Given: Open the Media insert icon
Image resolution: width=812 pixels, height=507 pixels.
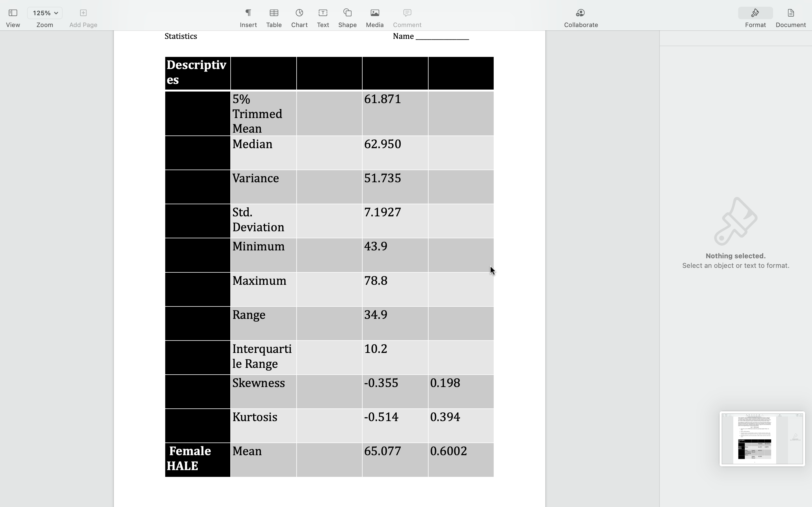Looking at the screenshot, I should (374, 13).
